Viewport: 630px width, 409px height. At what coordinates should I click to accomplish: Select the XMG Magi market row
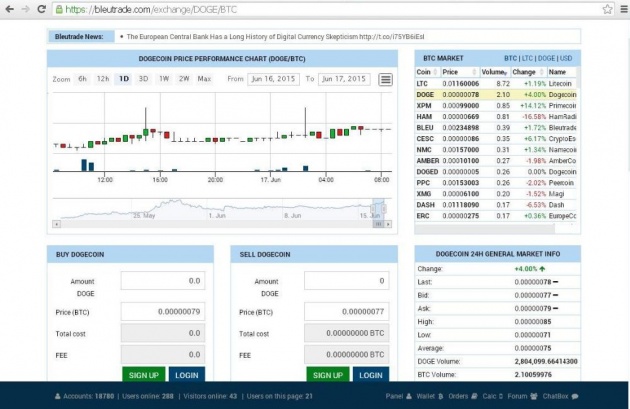(x=496, y=194)
